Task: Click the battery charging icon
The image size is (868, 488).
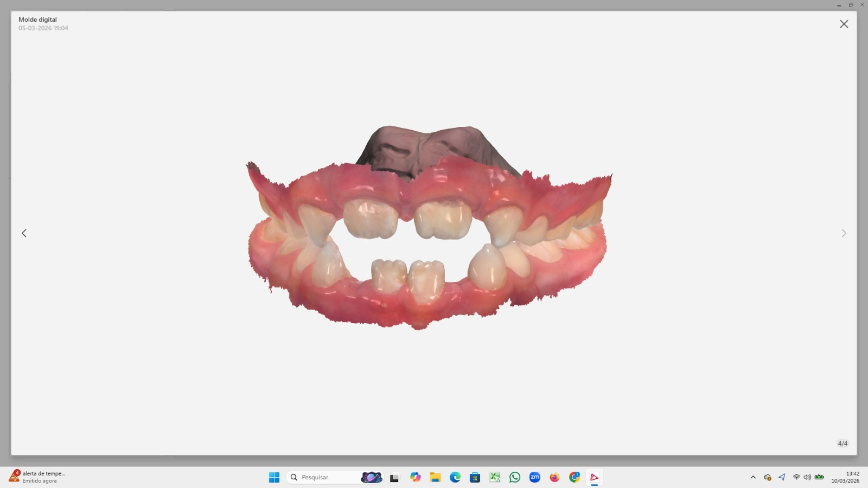Action: [x=819, y=477]
